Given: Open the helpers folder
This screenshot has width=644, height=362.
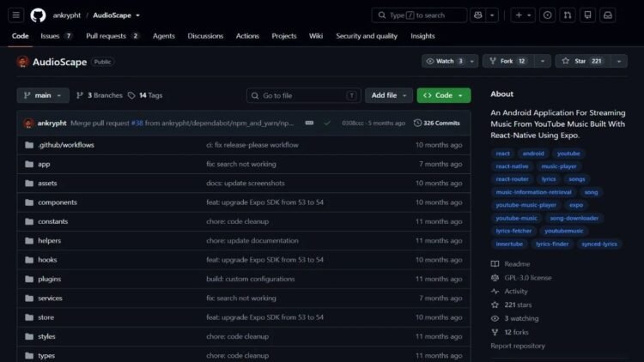Looking at the screenshot, I should [49, 240].
